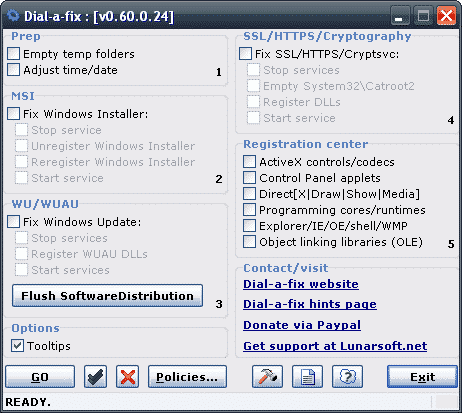This screenshot has width=462, height=413.
Task: Check the Fix SSL/HTTPS/Cryptsvc option
Action: coord(246,54)
